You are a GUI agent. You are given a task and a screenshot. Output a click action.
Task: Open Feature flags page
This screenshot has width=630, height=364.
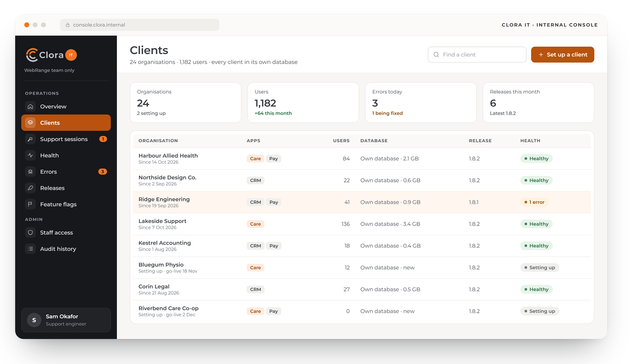[66, 204]
